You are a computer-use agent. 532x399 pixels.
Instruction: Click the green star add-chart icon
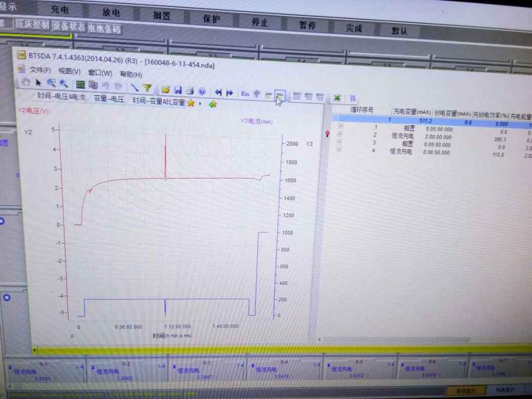coord(213,104)
